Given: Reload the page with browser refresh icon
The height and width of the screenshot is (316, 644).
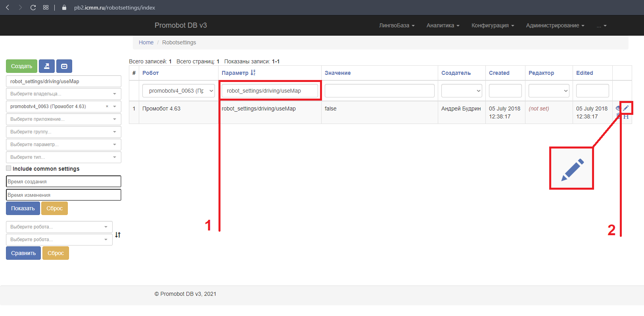Looking at the screenshot, I should [x=33, y=8].
